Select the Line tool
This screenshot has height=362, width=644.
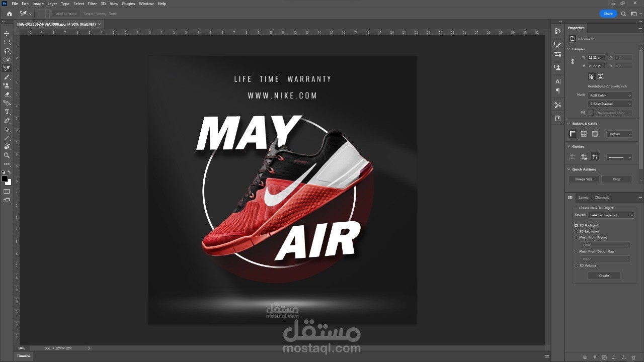click(7, 138)
